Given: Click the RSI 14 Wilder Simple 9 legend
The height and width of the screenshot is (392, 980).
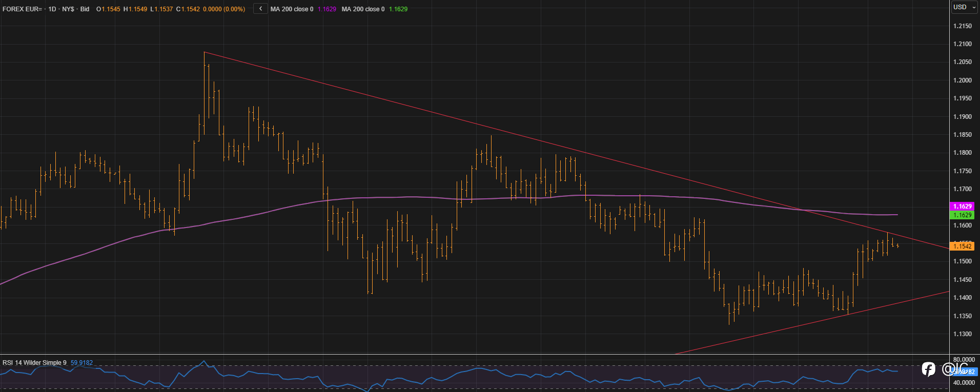Looking at the screenshot, I should click(x=34, y=363).
